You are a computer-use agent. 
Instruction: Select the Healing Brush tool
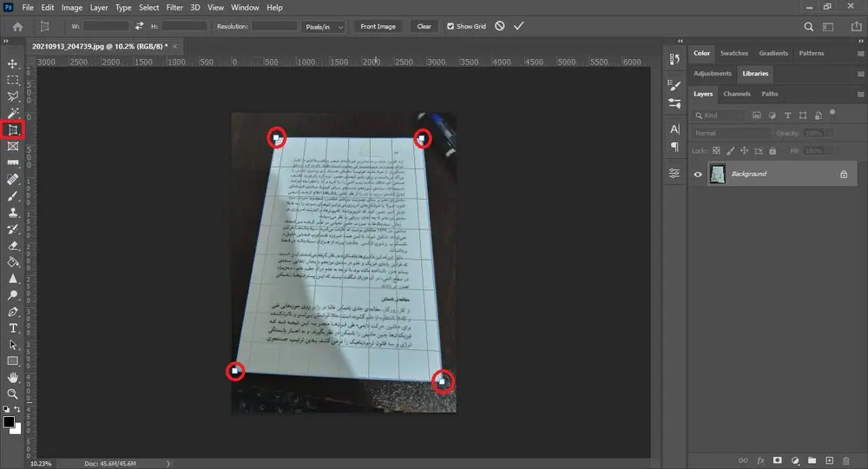(13, 180)
